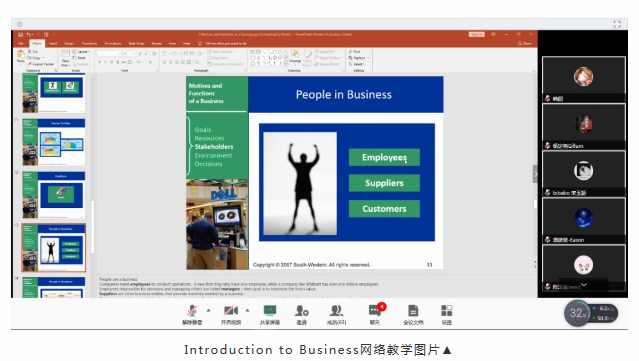Image resolution: width=639 pixels, height=361 pixels.
Task: Click Undo in quick access toolbar
Action: pos(29,35)
